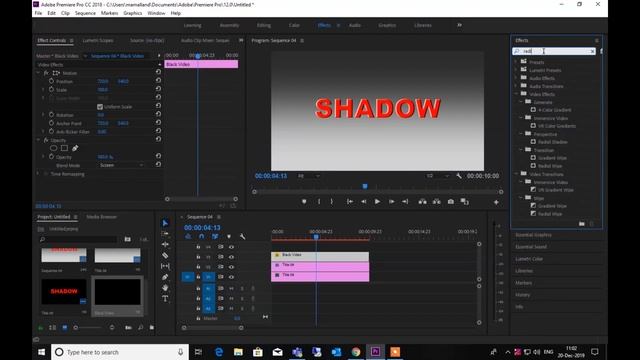Open the File menu
Image resolution: width=640 pixels, height=360 pixels.
38,13
